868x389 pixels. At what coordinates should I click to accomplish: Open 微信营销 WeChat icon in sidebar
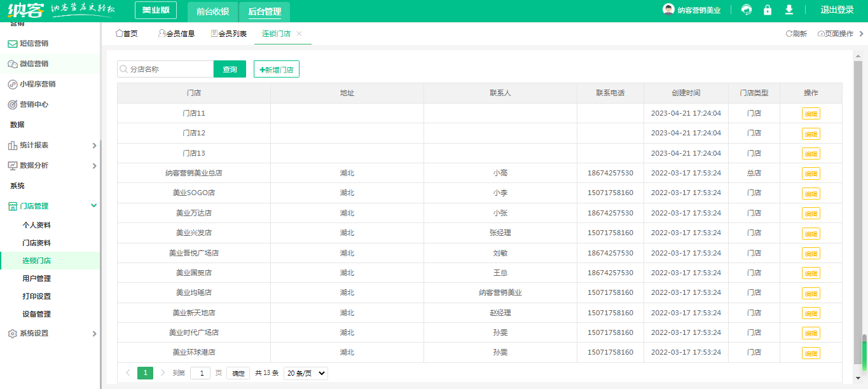(x=12, y=64)
